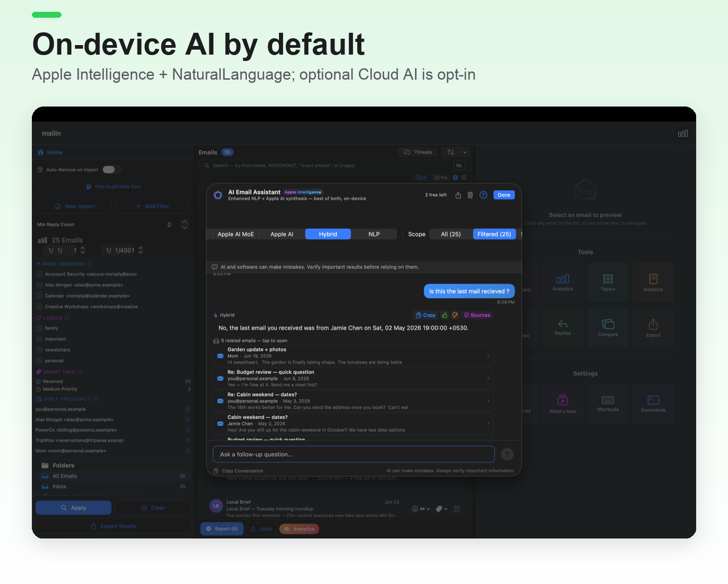The width and height of the screenshot is (728, 584).
Task: Open the help question mark icon
Action: click(x=483, y=195)
